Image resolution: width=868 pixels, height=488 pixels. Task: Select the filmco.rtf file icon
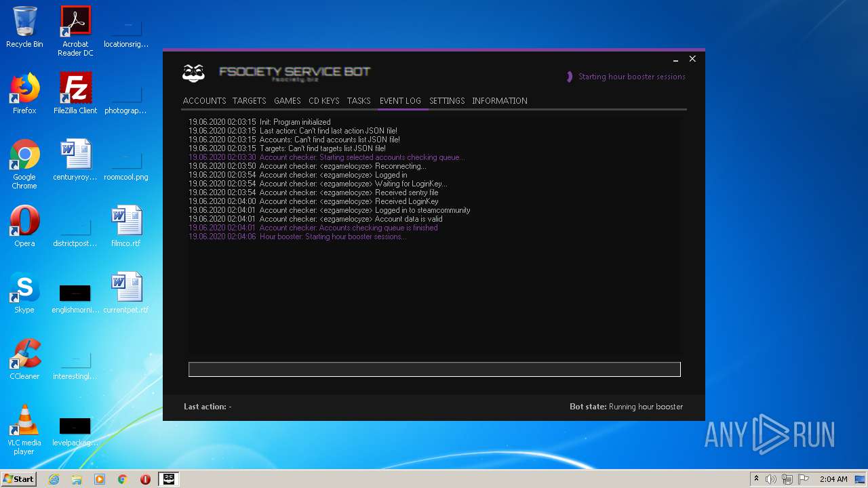126,226
